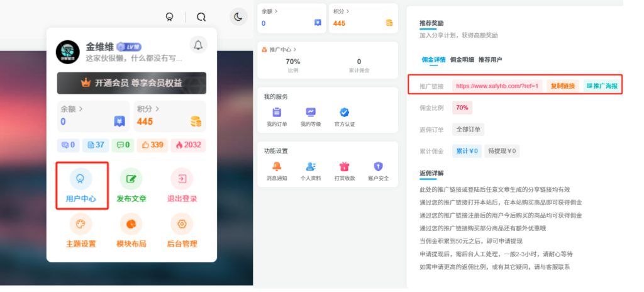Image resolution: width=644 pixels, height=292 pixels.
Task: Click the 全部订单 tag
Action: coord(468,129)
